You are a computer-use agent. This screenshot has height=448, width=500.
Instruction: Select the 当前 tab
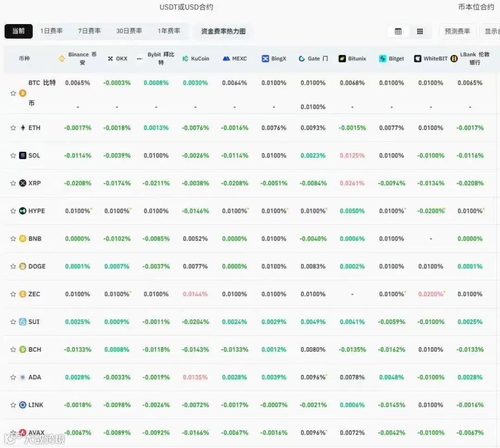click(19, 31)
